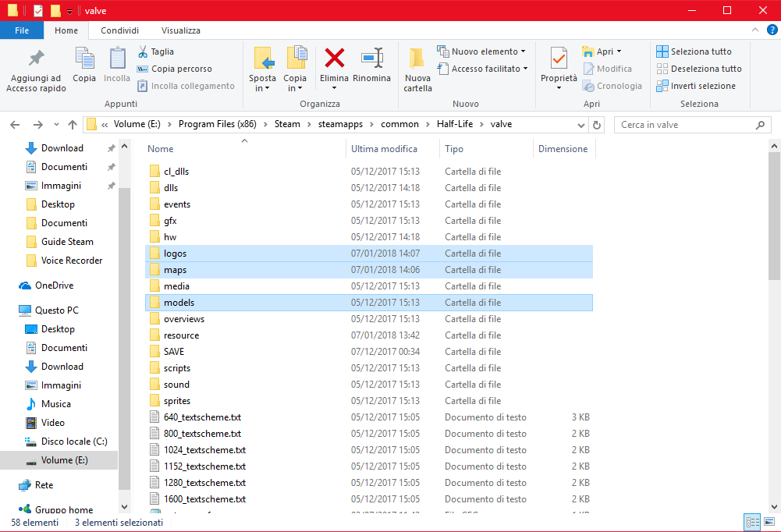The image size is (781, 532).
Task: Click the Rinomina icon
Action: 372,58
